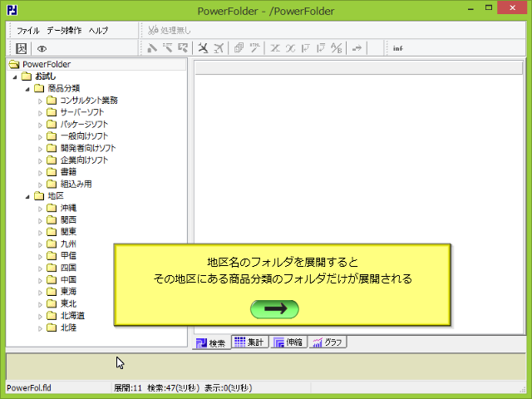Click the green arrow next button
Screen dimensions: 532x399
coord(274,309)
